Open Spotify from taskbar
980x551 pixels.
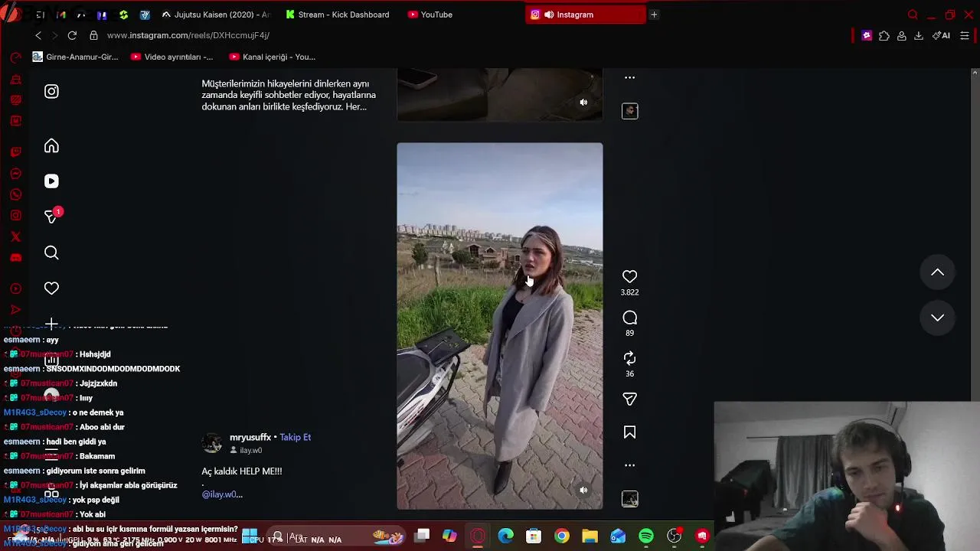coord(646,536)
